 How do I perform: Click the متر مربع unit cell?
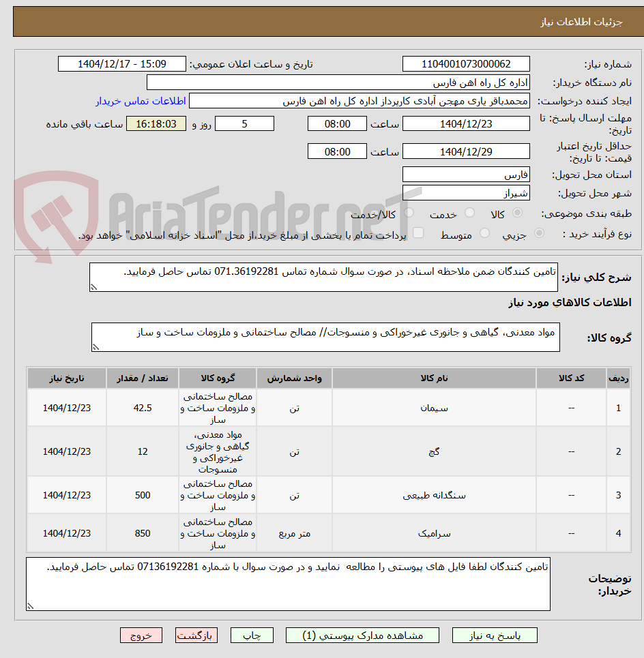[x=294, y=533]
